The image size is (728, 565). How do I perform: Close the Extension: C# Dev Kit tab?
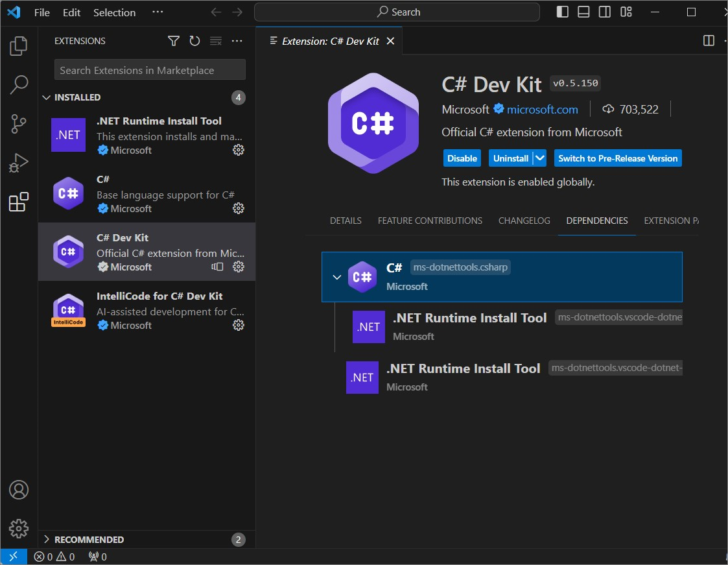[x=390, y=41]
